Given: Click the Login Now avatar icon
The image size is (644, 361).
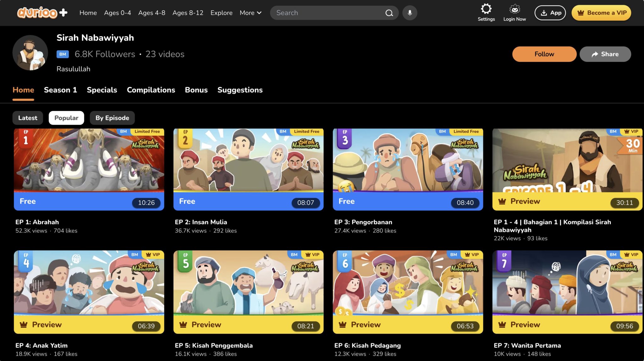Looking at the screenshot, I should pos(514,9).
